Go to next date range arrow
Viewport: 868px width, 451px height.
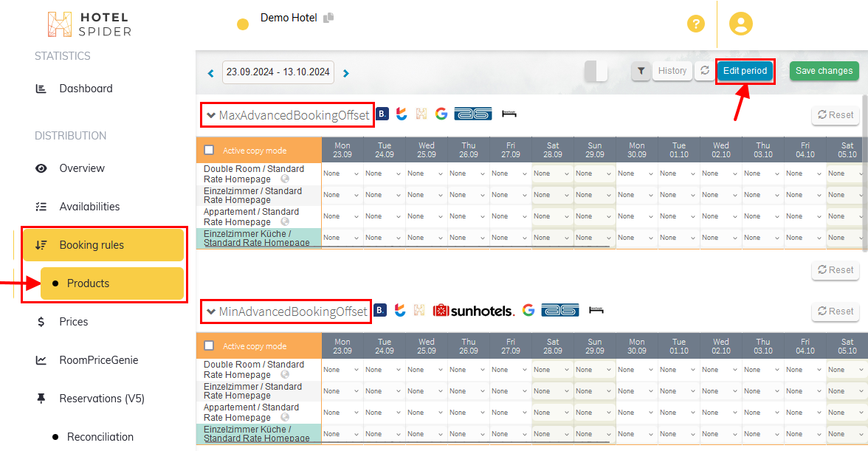[x=345, y=73]
